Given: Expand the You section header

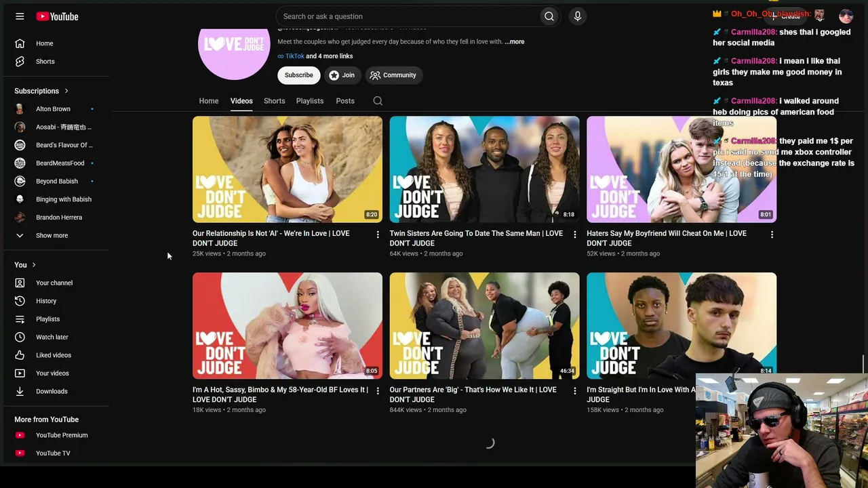Looking at the screenshot, I should [25, 265].
